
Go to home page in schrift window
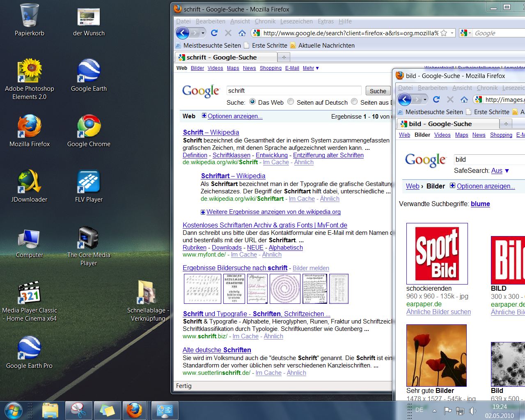(242, 33)
